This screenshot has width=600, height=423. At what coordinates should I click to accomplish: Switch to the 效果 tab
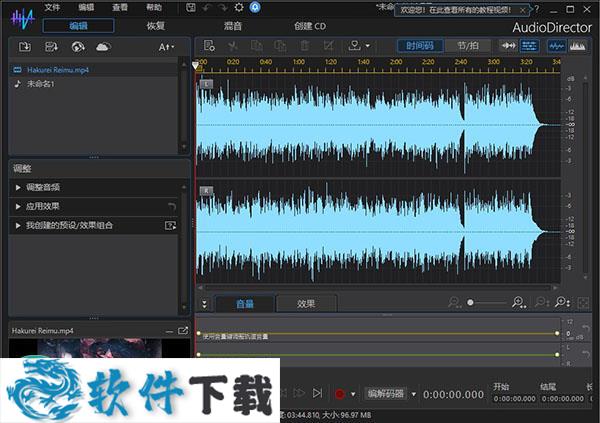306,304
